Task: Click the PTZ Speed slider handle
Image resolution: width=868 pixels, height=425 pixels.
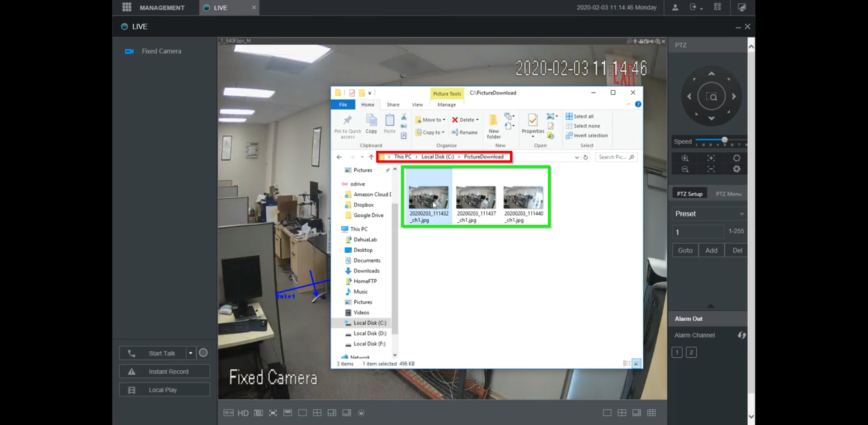Action: [724, 140]
